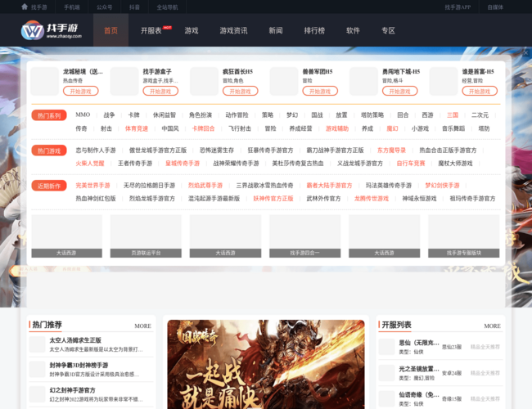Open 东方魔导录 link
Screen dimensions: 532x409
[x=391, y=151]
